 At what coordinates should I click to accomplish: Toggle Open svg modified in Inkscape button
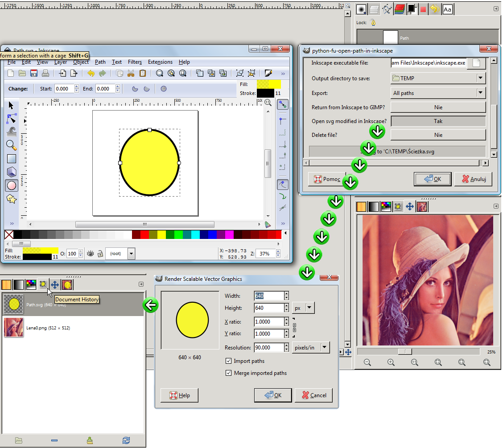(438, 121)
